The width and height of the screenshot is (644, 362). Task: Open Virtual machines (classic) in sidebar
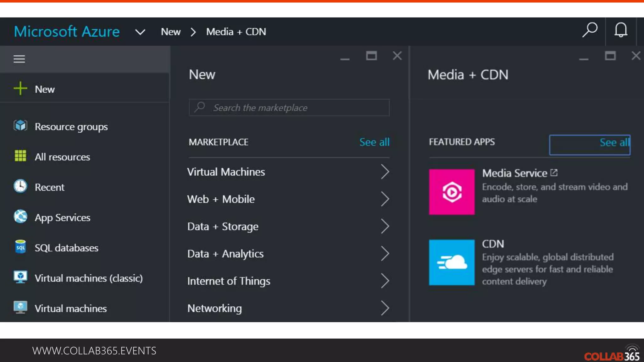pyautogui.click(x=88, y=278)
